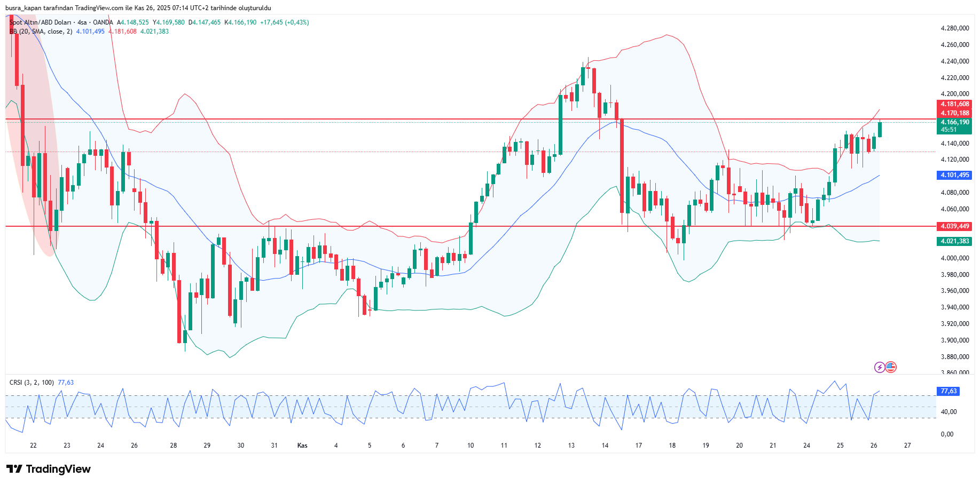Click the green 4.021,383 lower band label

pyautogui.click(x=954, y=241)
